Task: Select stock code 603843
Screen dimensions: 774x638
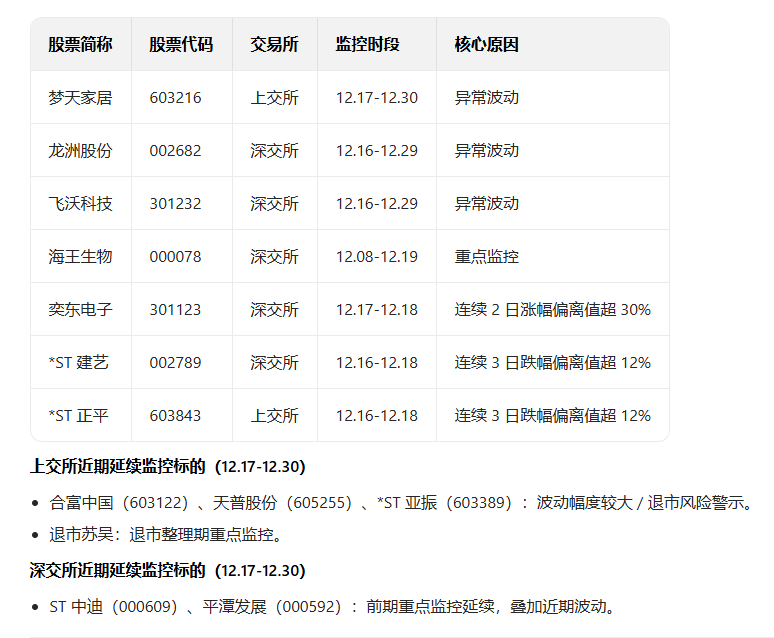Action: click(x=175, y=416)
